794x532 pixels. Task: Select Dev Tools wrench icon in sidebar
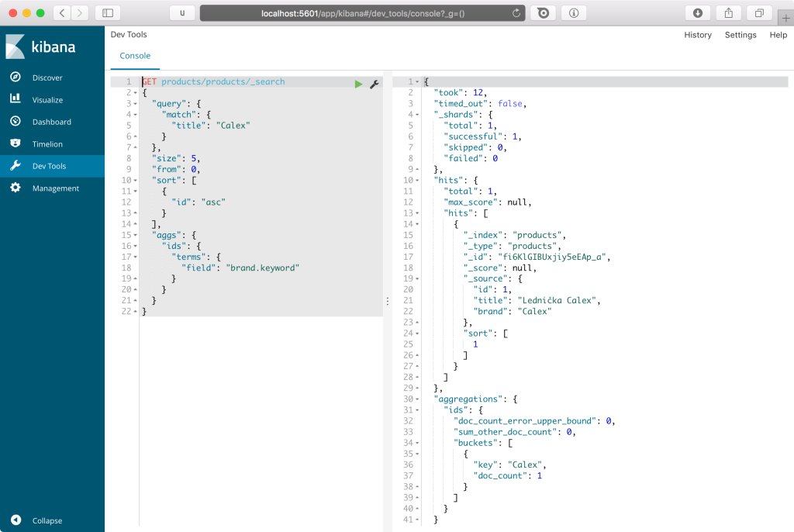coord(16,166)
